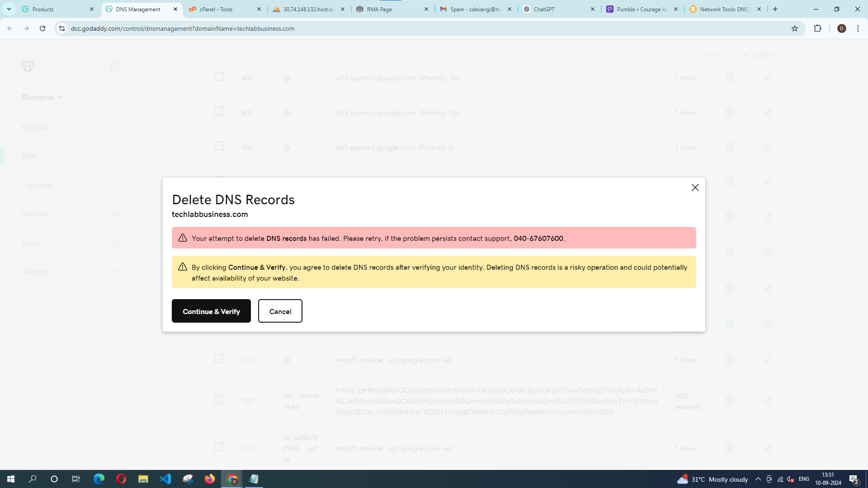Switch to the ChatGPT tab

[559, 9]
